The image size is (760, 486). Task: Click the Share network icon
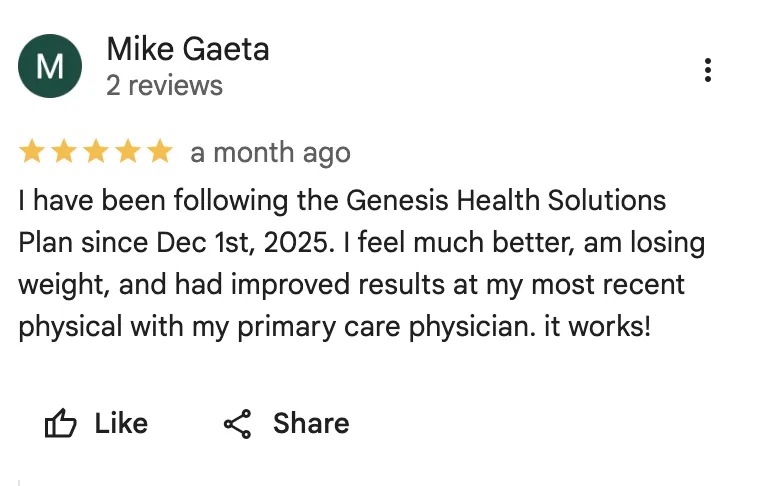pos(237,424)
